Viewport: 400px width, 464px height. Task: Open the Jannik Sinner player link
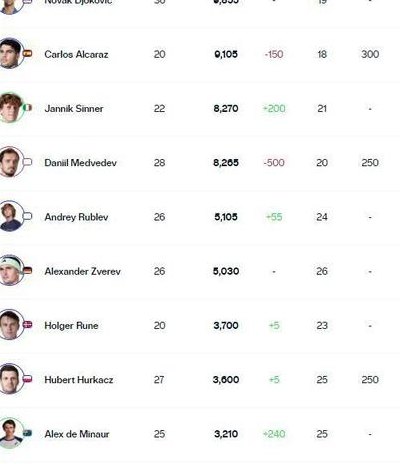pos(74,109)
